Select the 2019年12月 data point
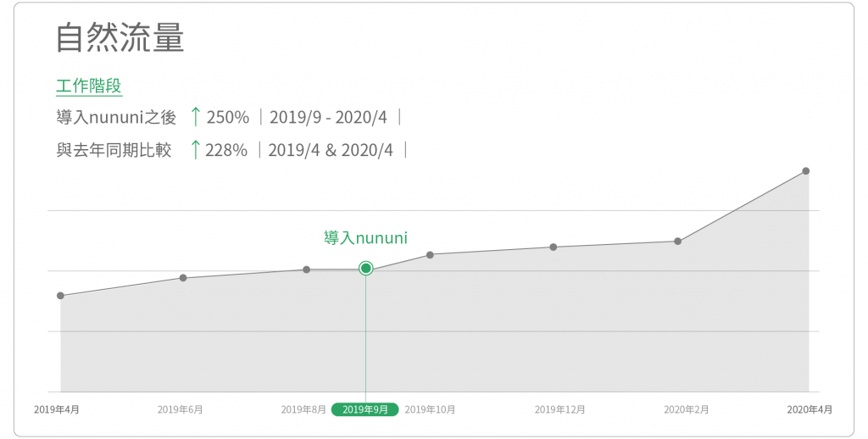Image resolution: width=868 pixels, height=439 pixels. (554, 247)
